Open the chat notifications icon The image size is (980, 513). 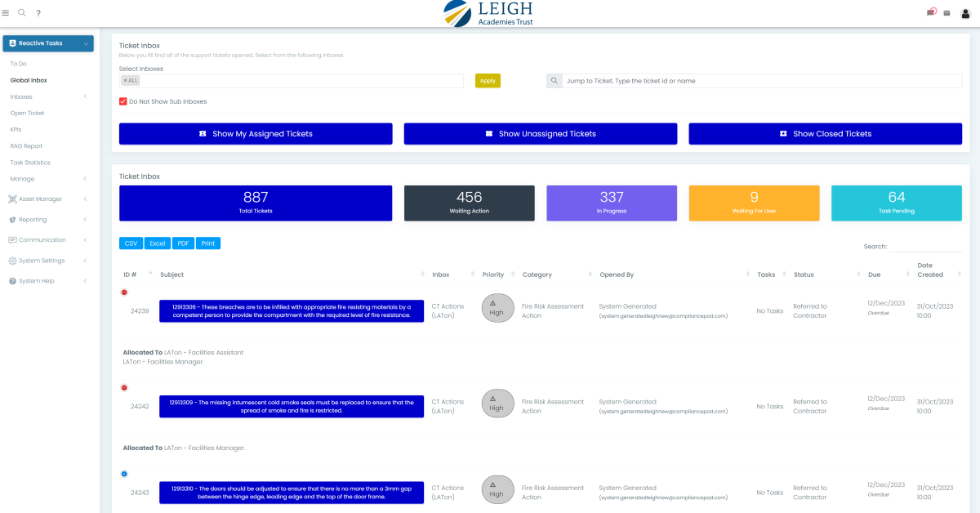[x=930, y=13]
